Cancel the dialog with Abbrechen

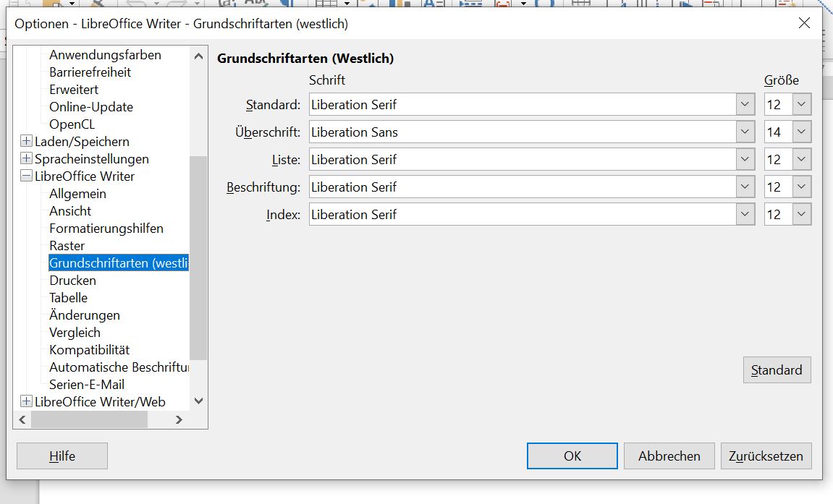669,456
